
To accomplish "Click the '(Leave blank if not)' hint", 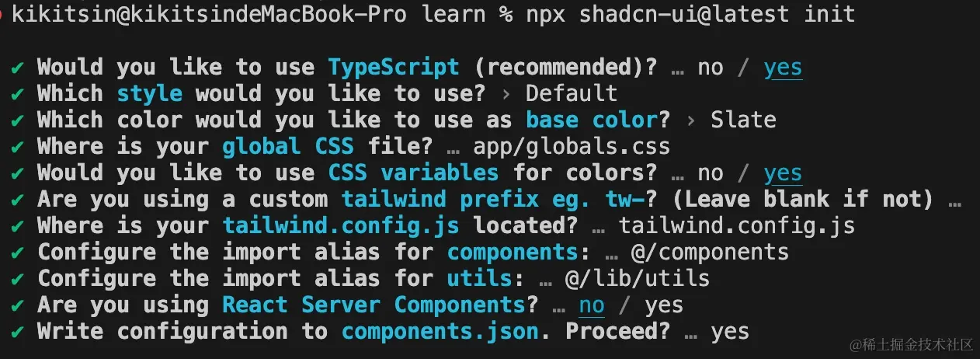I will 803,200.
